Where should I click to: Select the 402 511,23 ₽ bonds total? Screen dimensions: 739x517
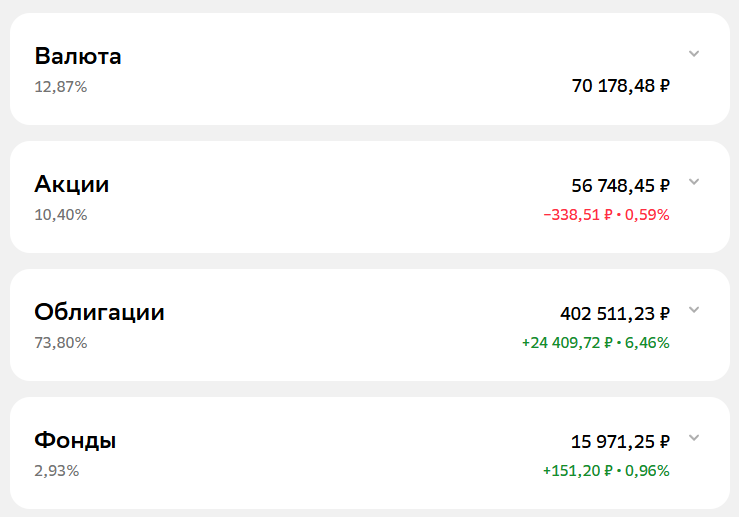pos(615,314)
